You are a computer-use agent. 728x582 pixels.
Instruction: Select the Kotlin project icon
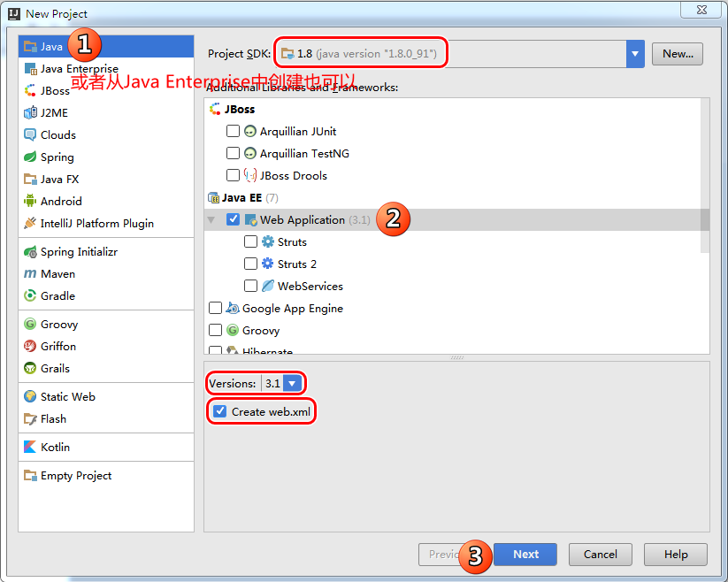point(30,447)
